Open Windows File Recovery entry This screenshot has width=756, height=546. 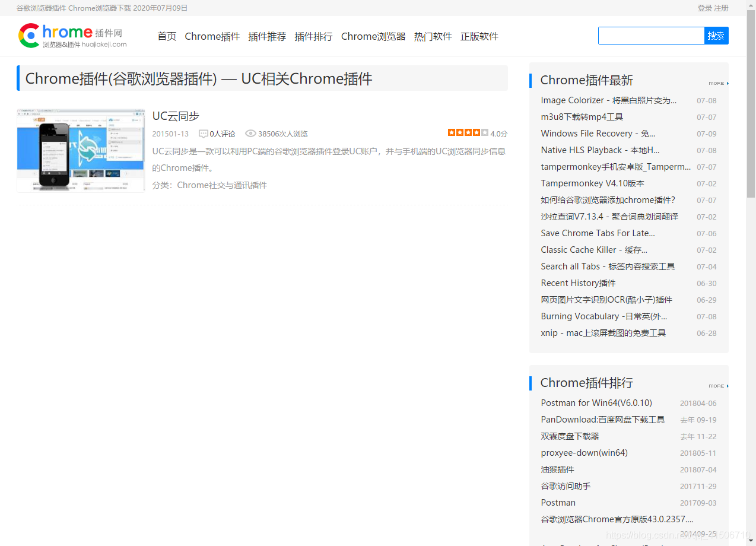[598, 134]
